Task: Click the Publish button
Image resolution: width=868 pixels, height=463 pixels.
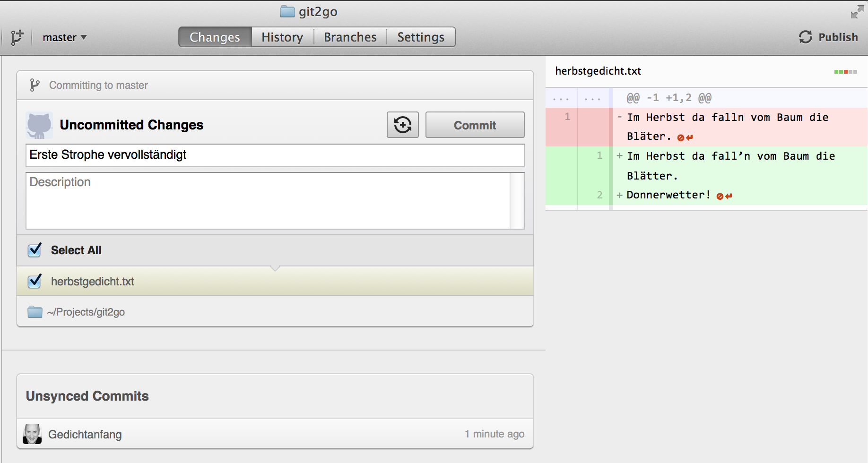Action: [828, 37]
